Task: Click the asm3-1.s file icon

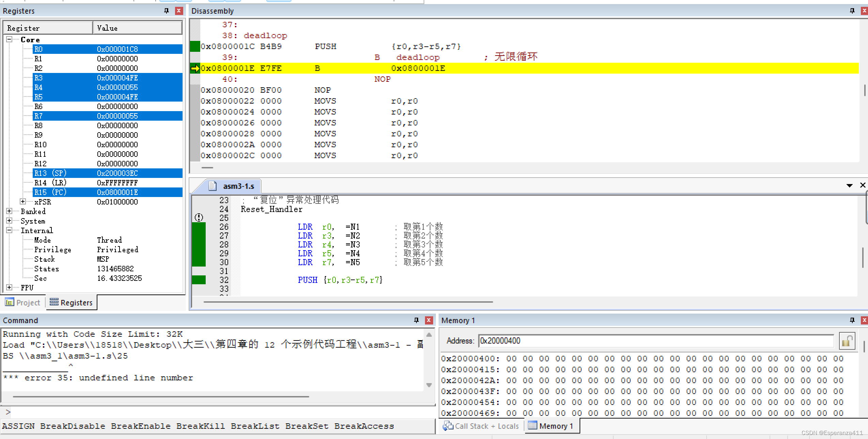Action: tap(212, 186)
